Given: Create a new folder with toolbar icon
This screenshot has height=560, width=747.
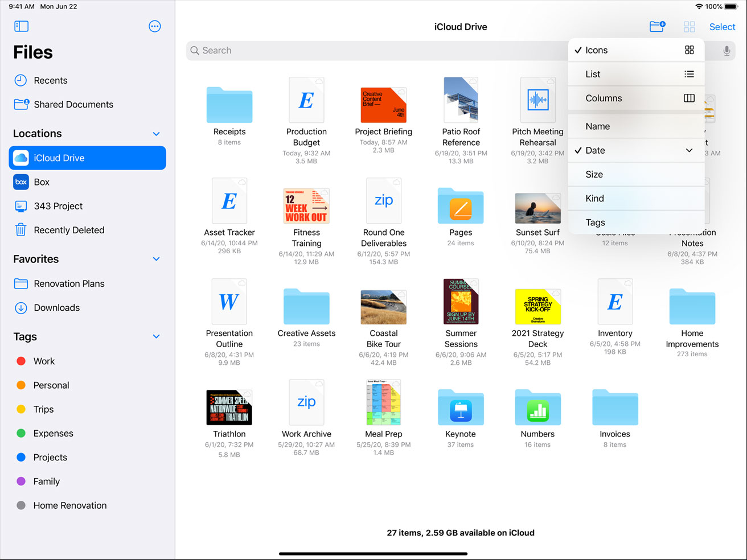Looking at the screenshot, I should (658, 27).
